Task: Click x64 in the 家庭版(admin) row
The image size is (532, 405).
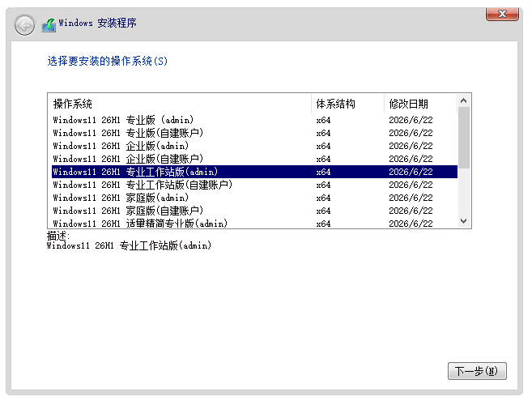Action: pyautogui.click(x=323, y=198)
